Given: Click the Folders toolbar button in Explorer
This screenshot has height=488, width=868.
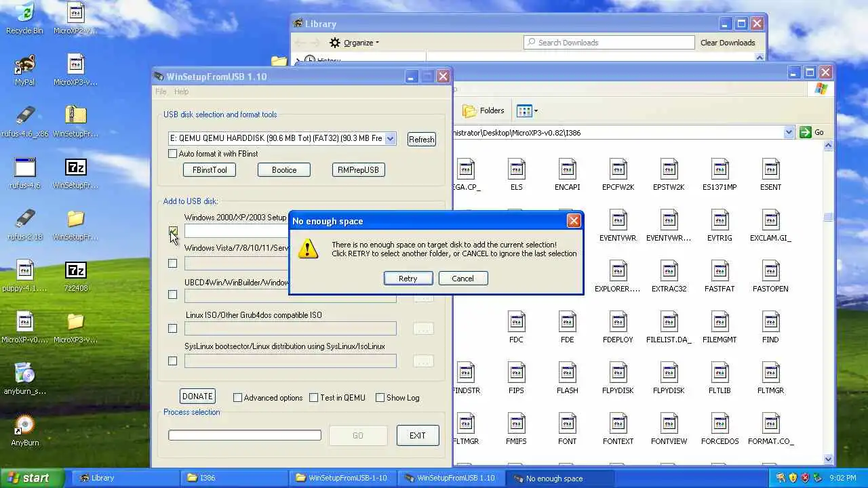Looking at the screenshot, I should [484, 110].
